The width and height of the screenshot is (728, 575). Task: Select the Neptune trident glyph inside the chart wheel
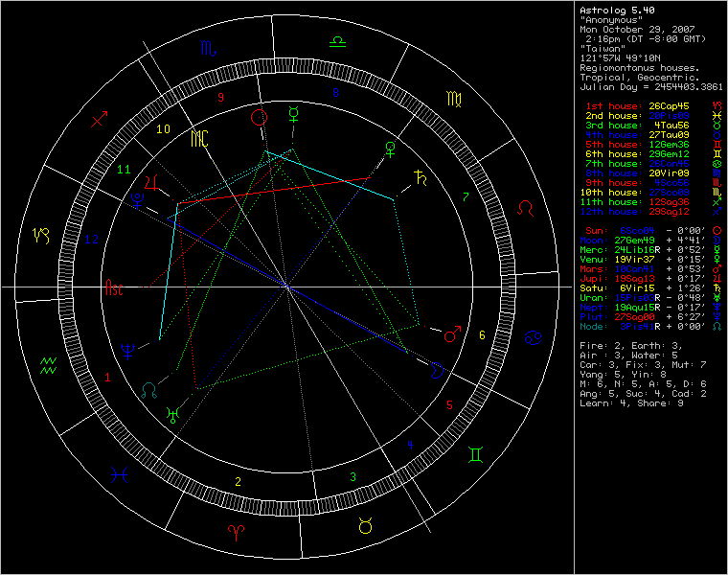point(127,351)
